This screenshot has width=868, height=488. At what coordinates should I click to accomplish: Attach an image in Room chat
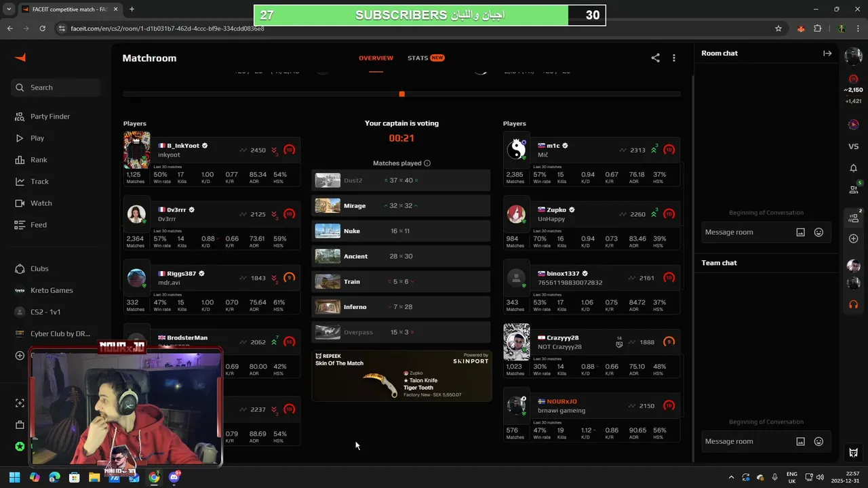[x=800, y=232]
